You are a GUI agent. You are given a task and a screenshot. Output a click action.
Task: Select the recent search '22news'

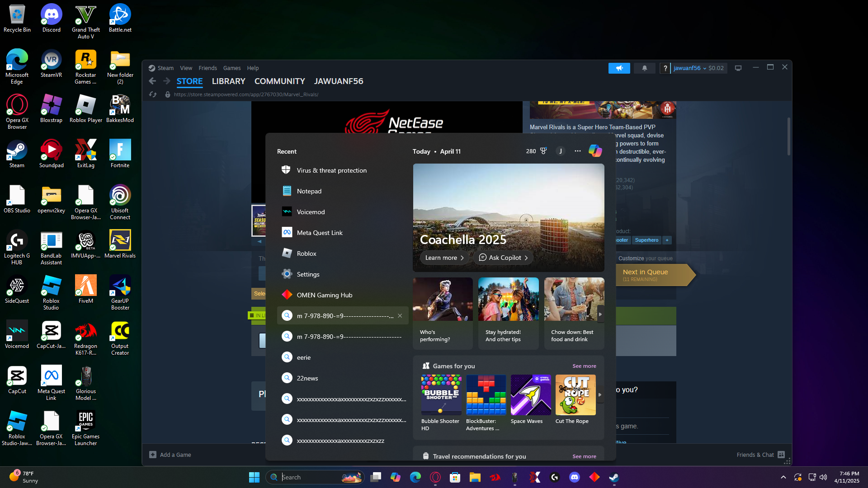pyautogui.click(x=343, y=378)
